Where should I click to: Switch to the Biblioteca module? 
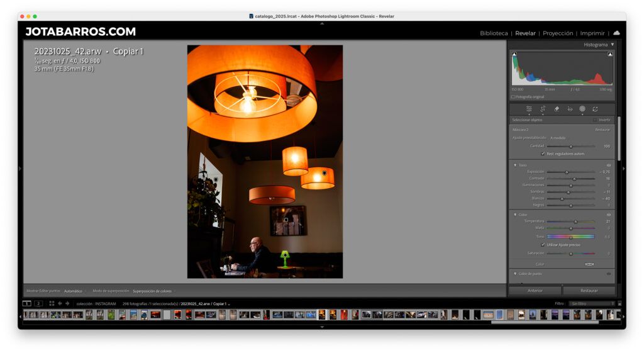(494, 33)
